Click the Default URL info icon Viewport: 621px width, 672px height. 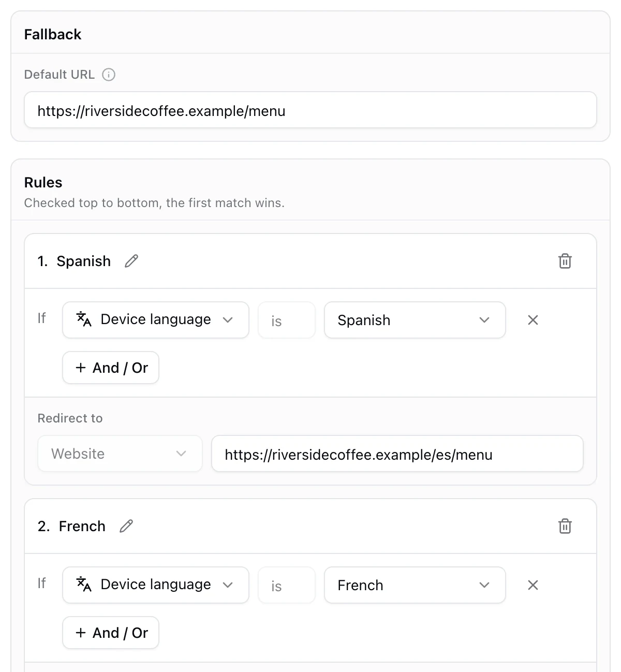(109, 75)
